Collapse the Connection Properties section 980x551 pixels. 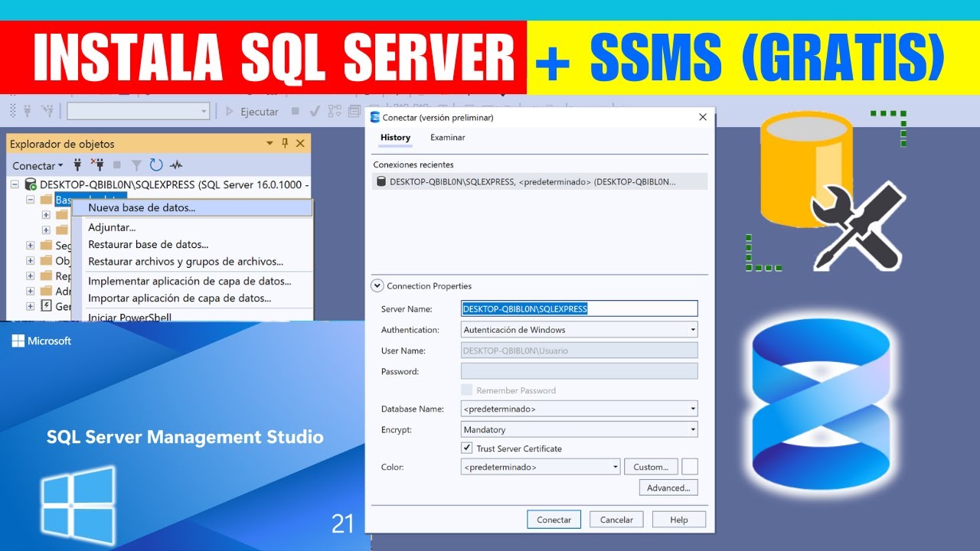(377, 285)
